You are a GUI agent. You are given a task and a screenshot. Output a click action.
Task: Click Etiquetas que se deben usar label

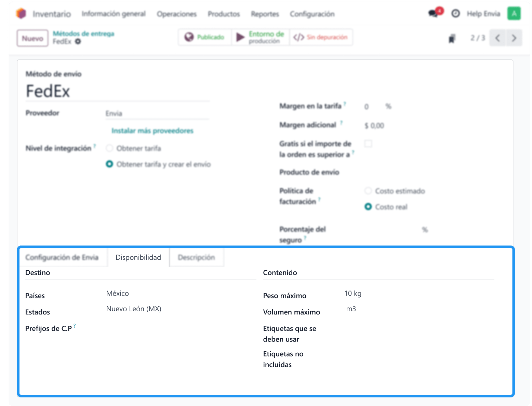point(290,334)
